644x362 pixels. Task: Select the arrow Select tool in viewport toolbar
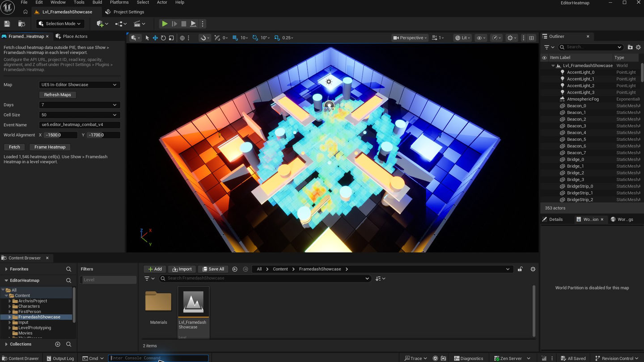point(147,38)
